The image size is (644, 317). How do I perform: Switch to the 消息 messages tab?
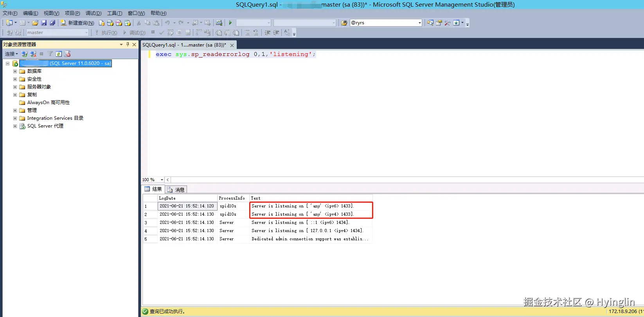pyautogui.click(x=176, y=190)
